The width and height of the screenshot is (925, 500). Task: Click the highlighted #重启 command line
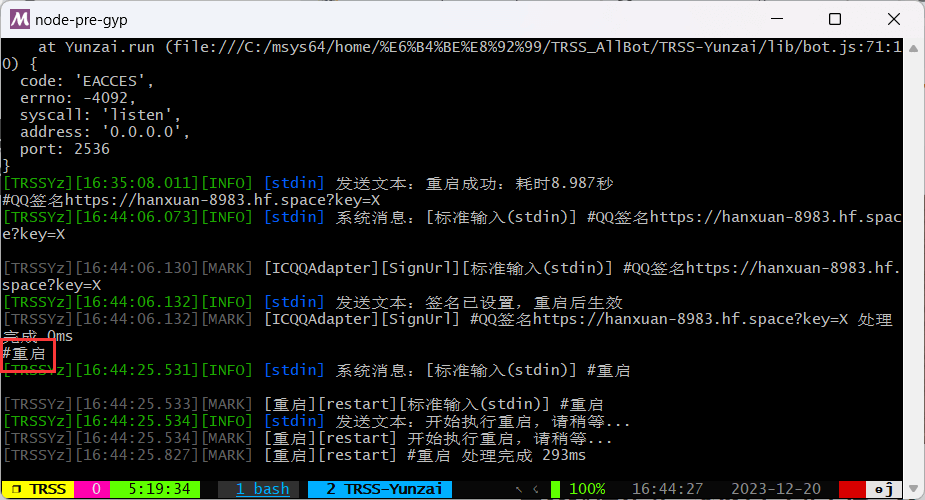point(26,353)
